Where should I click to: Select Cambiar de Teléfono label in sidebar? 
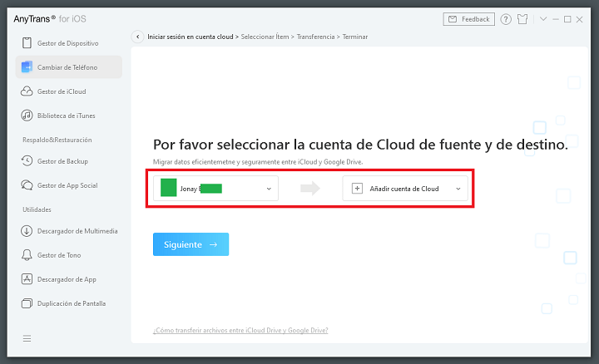pyautogui.click(x=67, y=67)
